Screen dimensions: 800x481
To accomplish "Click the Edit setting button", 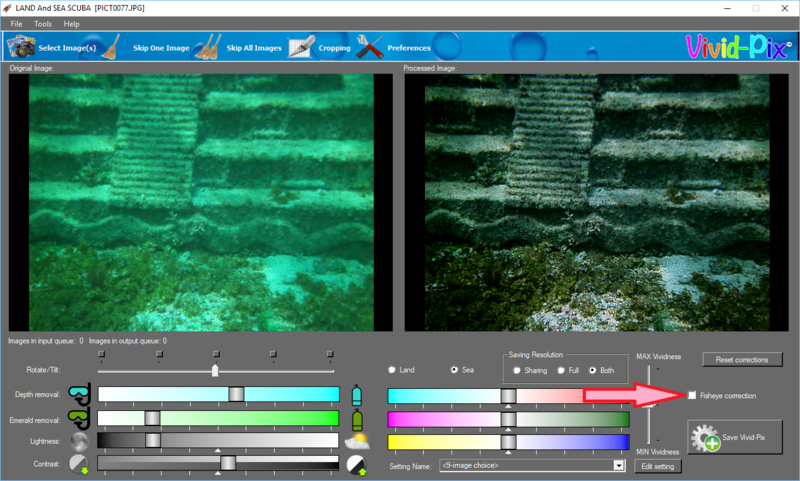I will tap(659, 466).
